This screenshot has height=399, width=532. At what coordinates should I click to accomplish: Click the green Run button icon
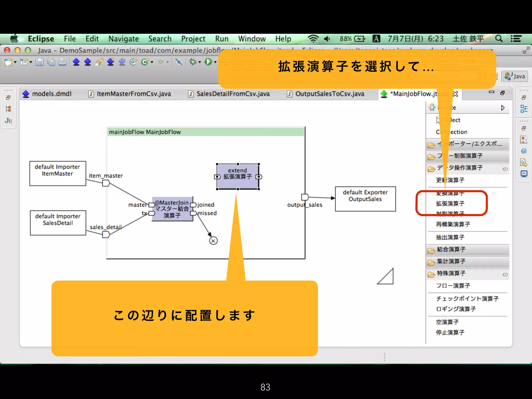click(208, 62)
